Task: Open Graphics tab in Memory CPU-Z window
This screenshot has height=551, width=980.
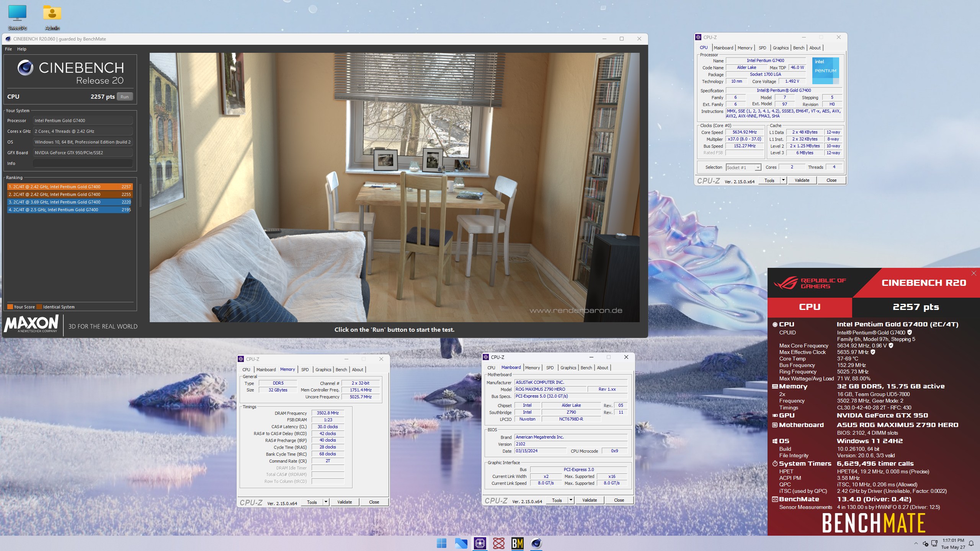Action: pos(323,370)
